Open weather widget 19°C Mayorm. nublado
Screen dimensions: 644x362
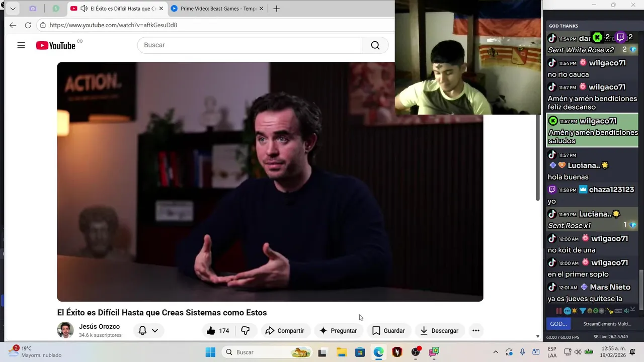point(35,351)
